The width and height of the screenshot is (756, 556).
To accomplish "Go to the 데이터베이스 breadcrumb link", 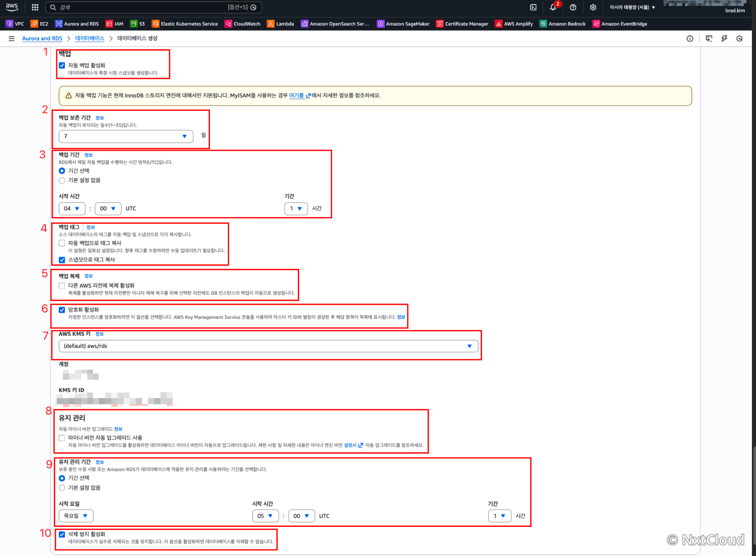I will tap(89, 38).
